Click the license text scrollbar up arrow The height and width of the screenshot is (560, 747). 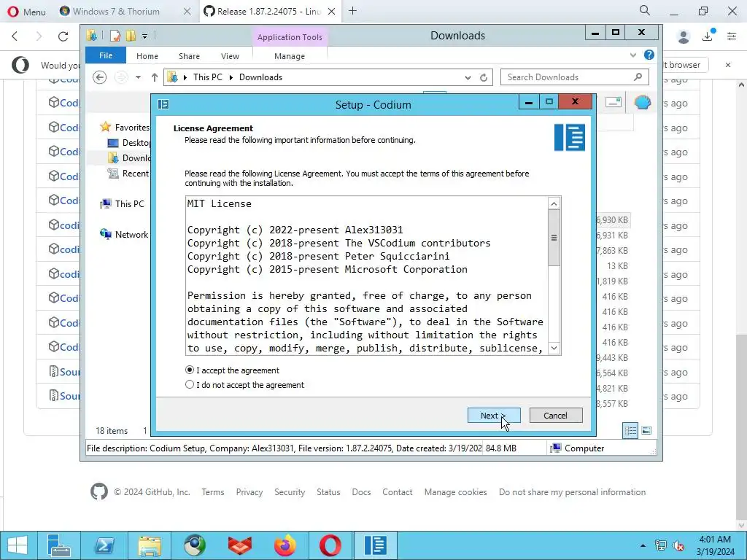[x=554, y=204]
